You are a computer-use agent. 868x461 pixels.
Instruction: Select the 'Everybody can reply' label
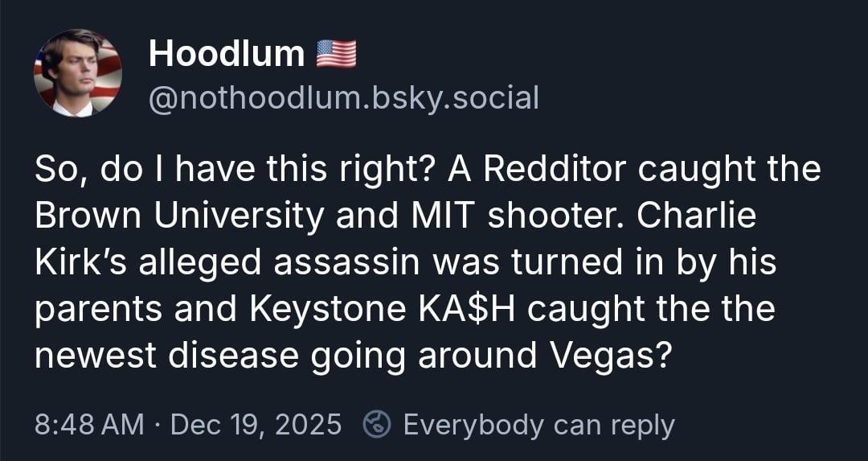coord(538,424)
